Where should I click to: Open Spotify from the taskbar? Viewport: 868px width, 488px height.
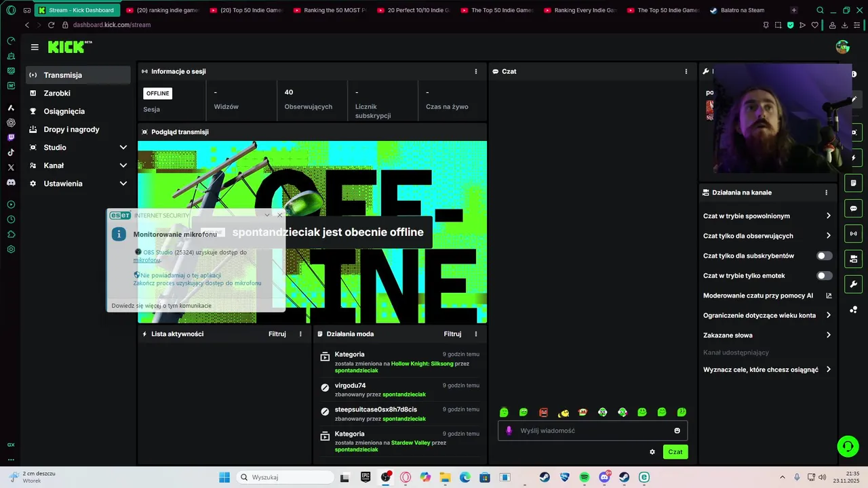click(x=585, y=477)
